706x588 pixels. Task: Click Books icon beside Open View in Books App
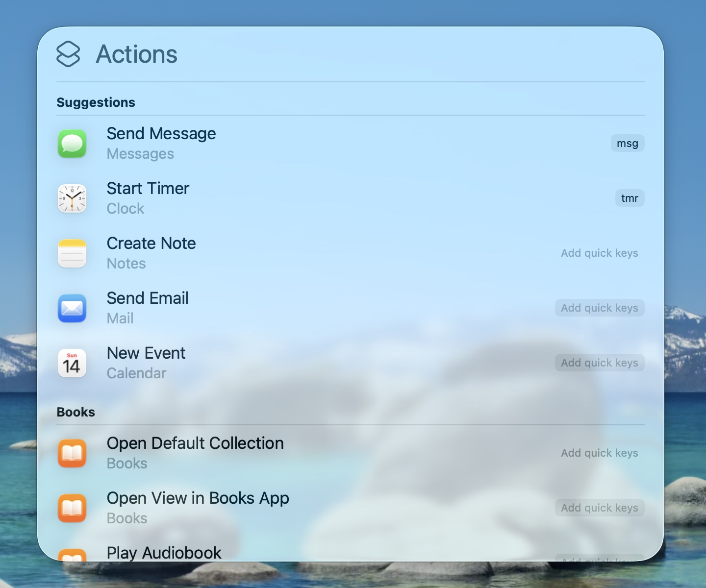tap(72, 508)
